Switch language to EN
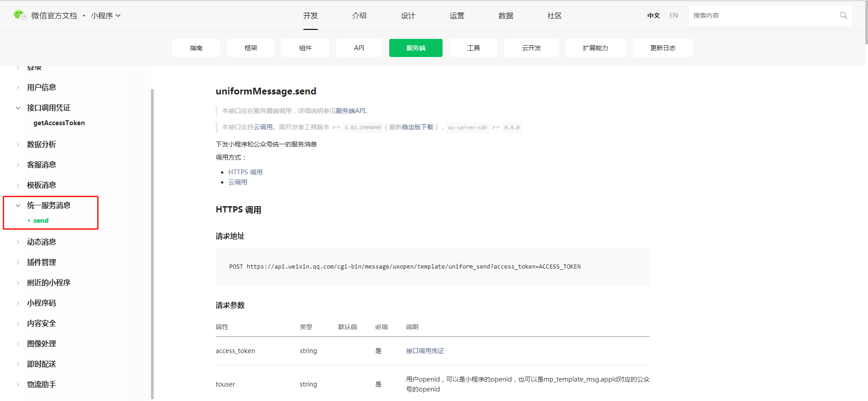Image resolution: width=868 pixels, height=401 pixels. 674,15
